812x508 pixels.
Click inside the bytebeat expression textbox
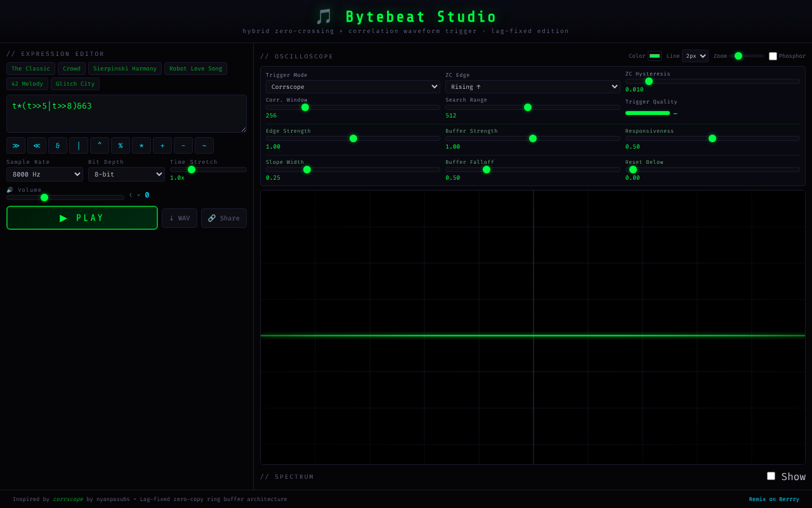[x=126, y=114]
